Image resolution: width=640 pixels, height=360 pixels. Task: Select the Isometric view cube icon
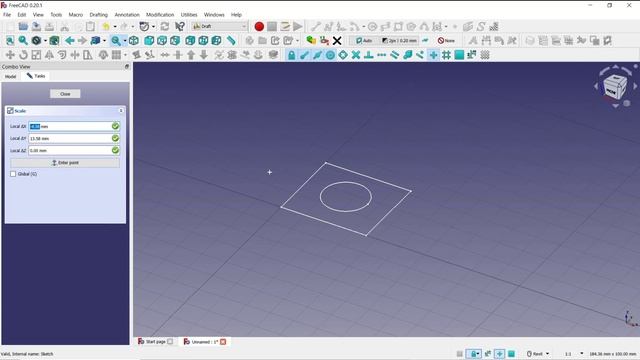[x=133, y=40]
